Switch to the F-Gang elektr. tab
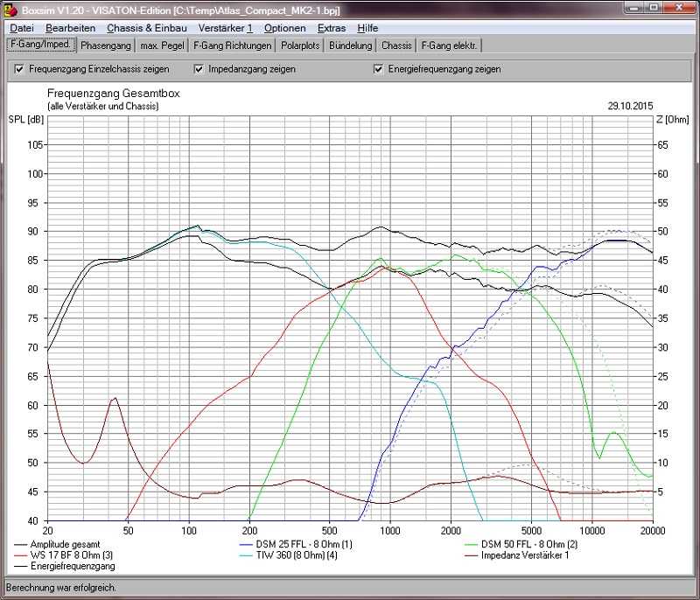 (449, 45)
